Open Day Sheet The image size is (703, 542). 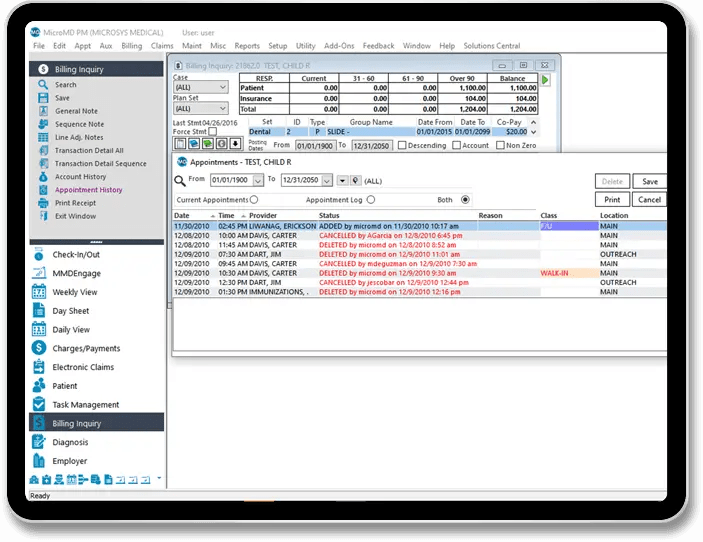pyautogui.click(x=70, y=311)
